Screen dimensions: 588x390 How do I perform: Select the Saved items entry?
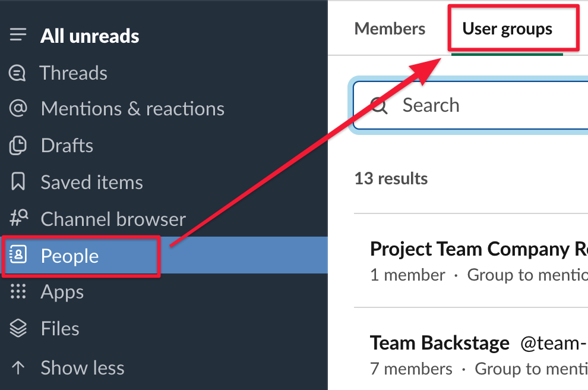(91, 183)
